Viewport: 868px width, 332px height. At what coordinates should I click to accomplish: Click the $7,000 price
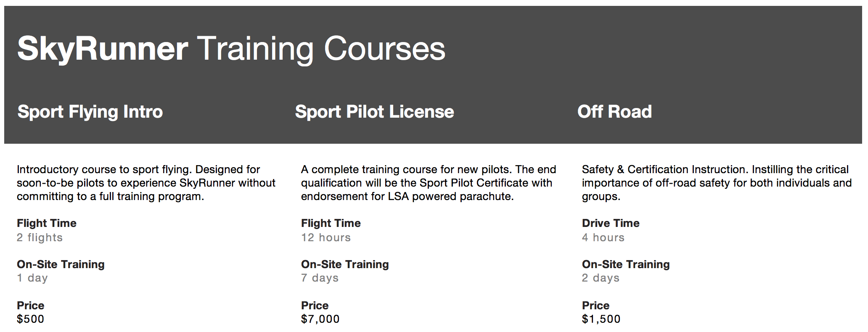coord(320,319)
